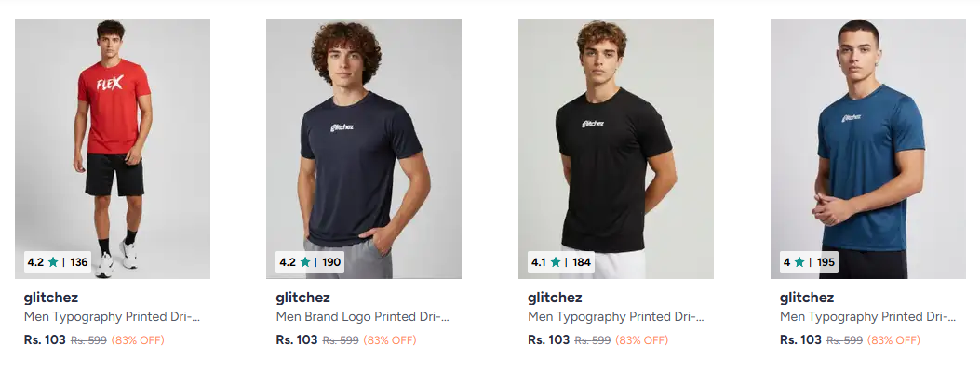Open the black glitchez t-shirt product image
980x372 pixels.
point(615,149)
